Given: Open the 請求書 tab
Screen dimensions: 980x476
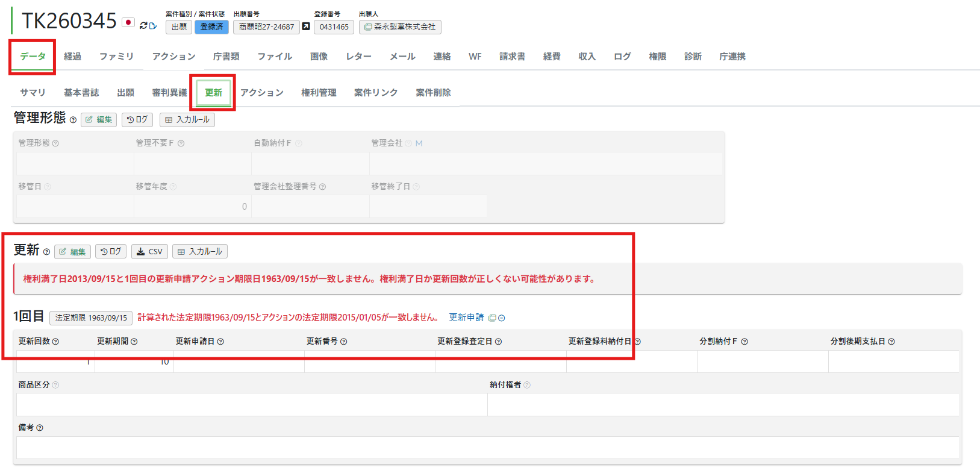Looking at the screenshot, I should [x=512, y=56].
